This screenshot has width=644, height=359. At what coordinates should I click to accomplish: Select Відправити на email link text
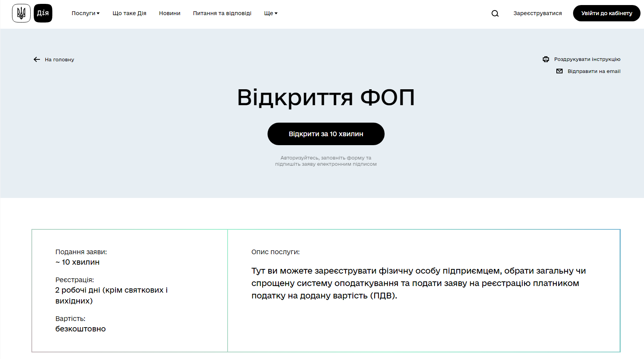point(594,71)
